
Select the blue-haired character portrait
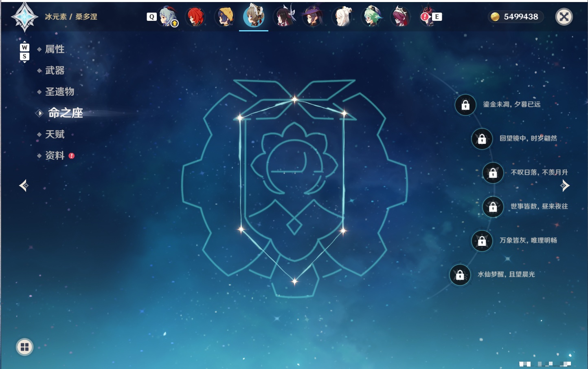click(x=167, y=17)
